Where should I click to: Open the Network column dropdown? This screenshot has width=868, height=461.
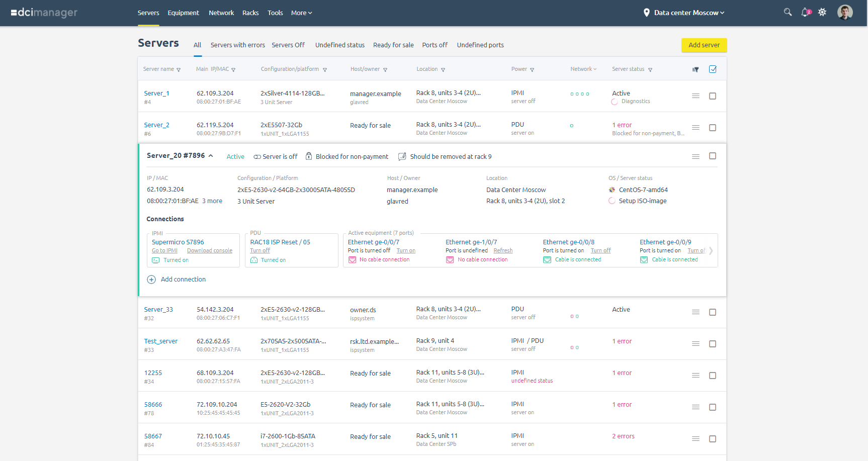pyautogui.click(x=583, y=69)
